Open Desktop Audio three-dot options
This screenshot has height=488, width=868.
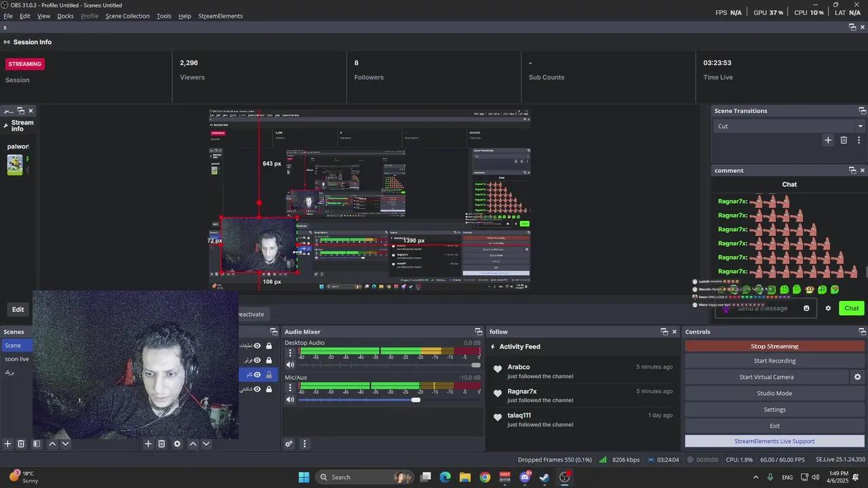pos(290,353)
